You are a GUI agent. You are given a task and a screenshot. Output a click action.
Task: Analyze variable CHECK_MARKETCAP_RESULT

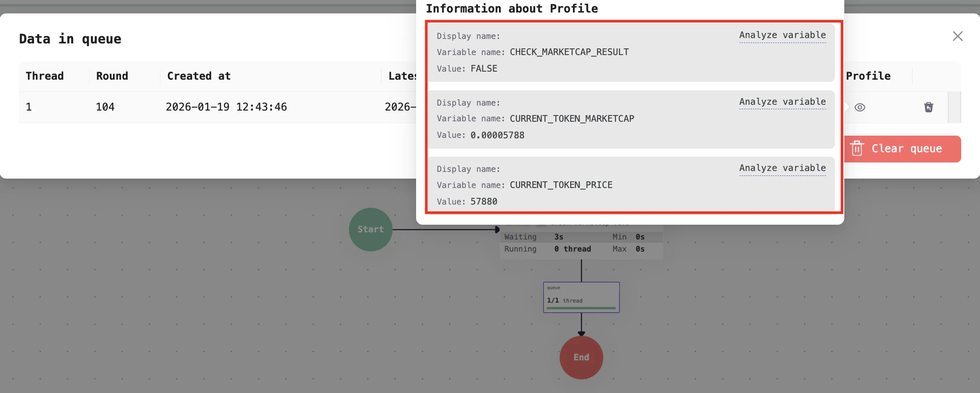point(782,35)
